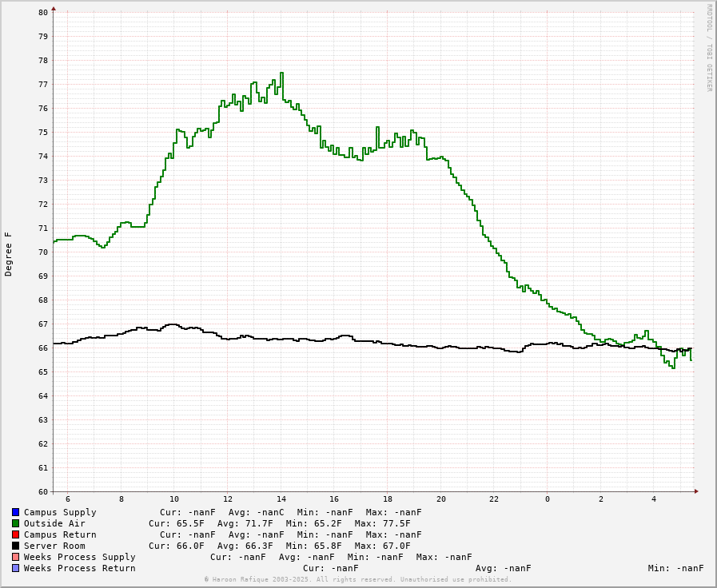Select the Campus Supply legend label
717x588 pixels.
pyautogui.click(x=60, y=512)
